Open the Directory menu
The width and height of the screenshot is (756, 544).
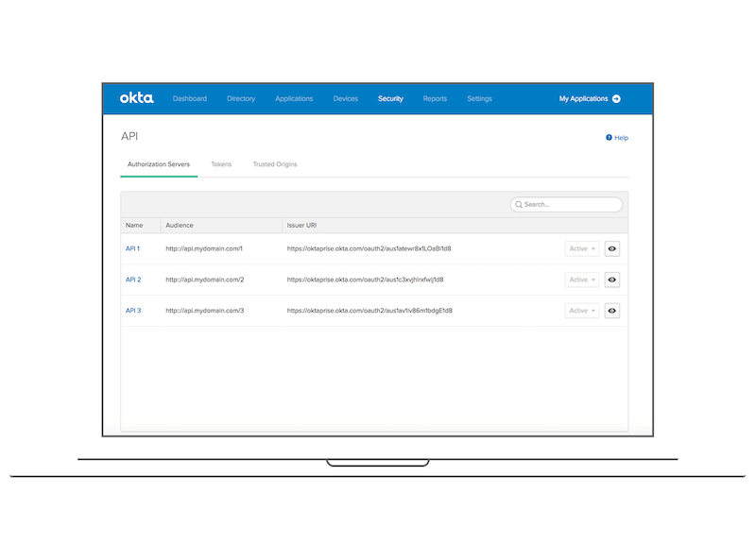pos(241,98)
